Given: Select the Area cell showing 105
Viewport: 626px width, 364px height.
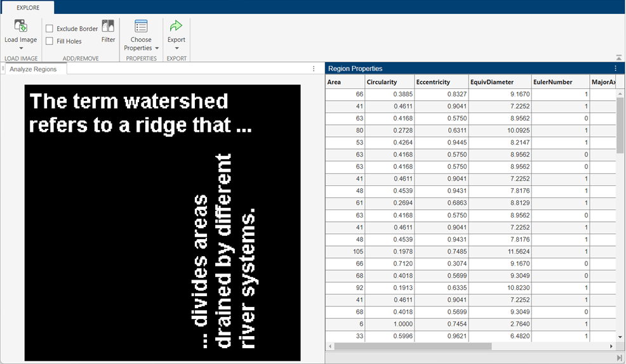Looking at the screenshot, I should (x=345, y=252).
